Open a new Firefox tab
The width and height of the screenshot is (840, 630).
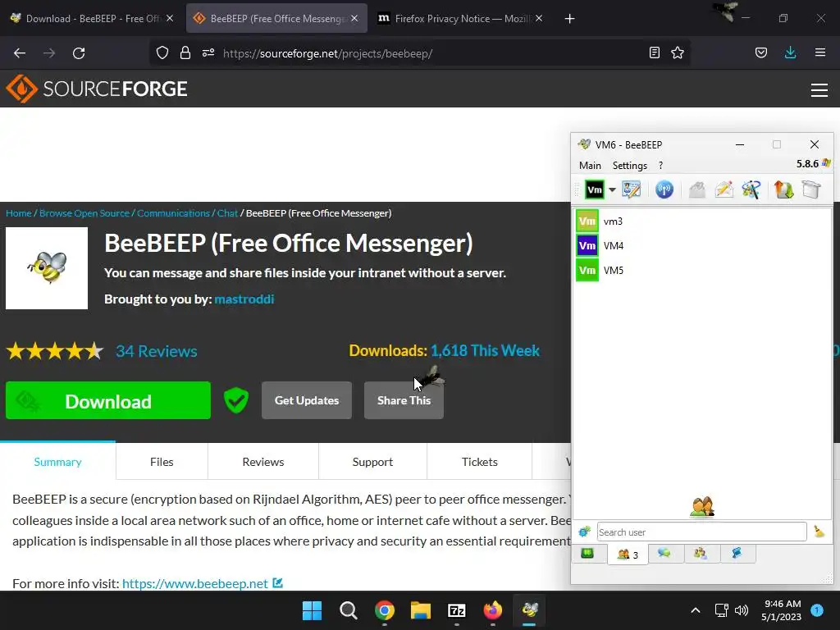pyautogui.click(x=569, y=19)
